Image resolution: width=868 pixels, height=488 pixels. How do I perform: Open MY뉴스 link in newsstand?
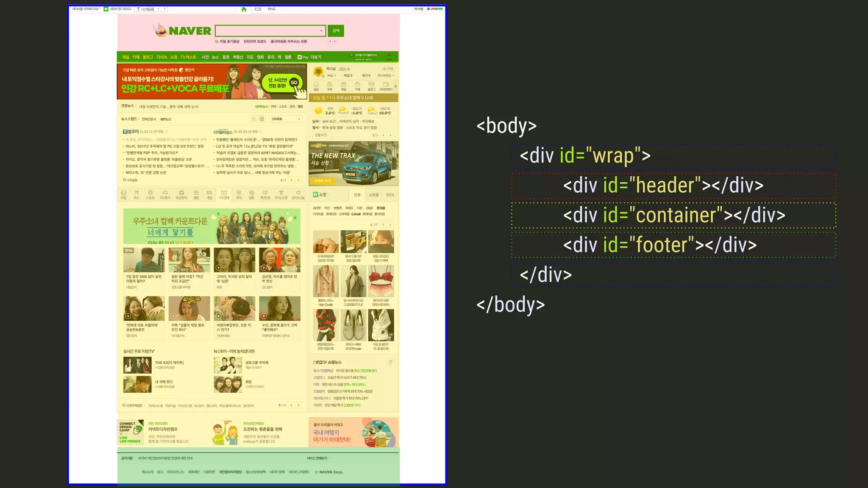[x=166, y=119]
